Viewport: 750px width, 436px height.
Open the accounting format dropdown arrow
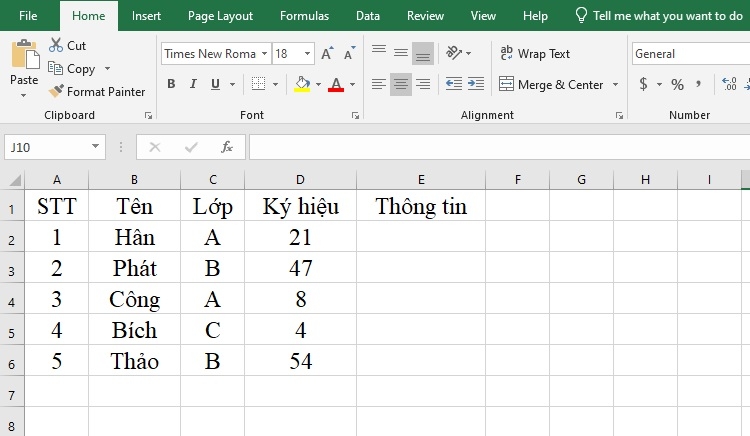coord(659,85)
